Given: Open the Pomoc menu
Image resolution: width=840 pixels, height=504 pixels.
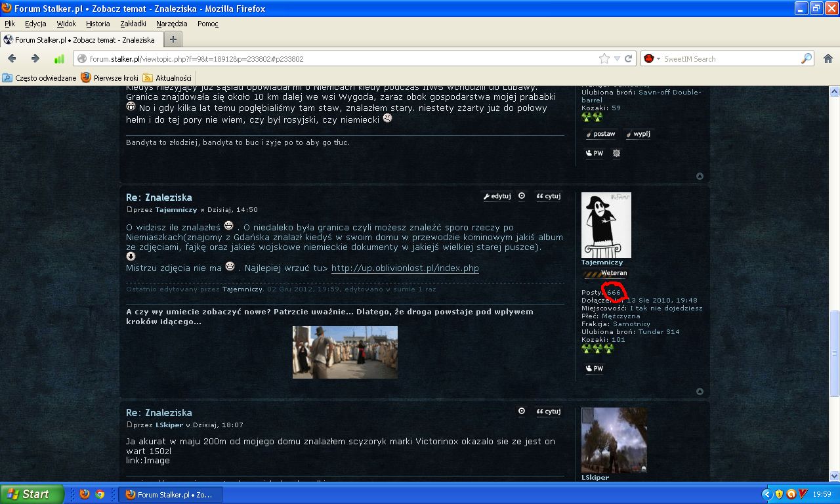Looking at the screenshot, I should point(208,24).
